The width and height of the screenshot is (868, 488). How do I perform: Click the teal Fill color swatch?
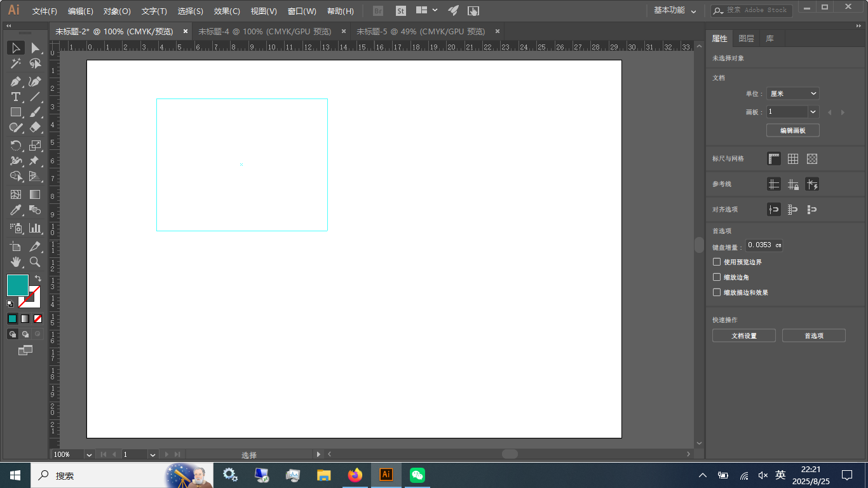(17, 285)
